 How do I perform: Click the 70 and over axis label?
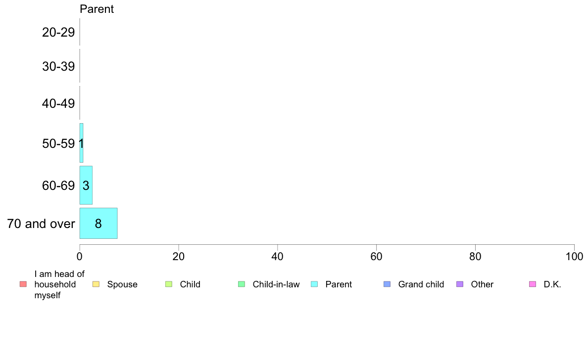pos(41,224)
